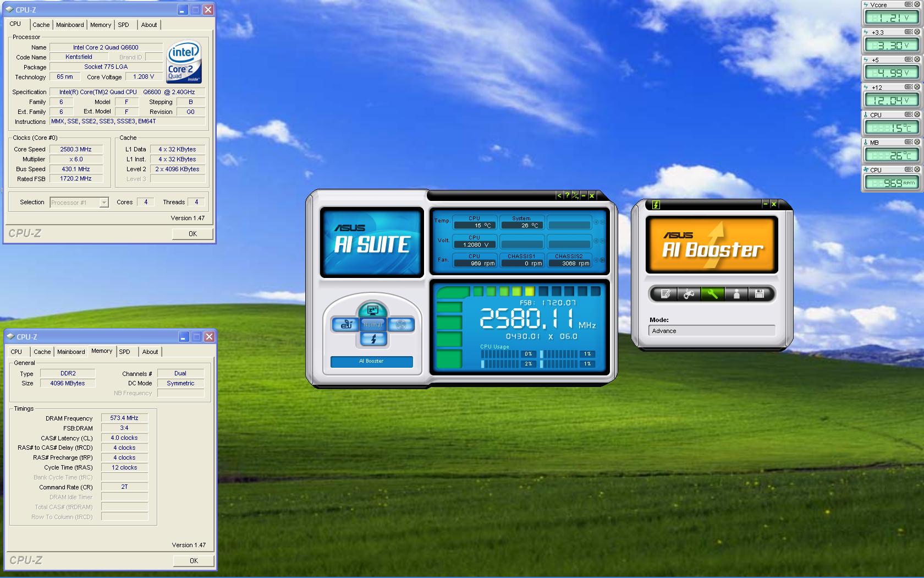This screenshot has width=924, height=578.
Task: Open settings of the +3.3 voltage widget
Action: pyautogui.click(x=909, y=32)
